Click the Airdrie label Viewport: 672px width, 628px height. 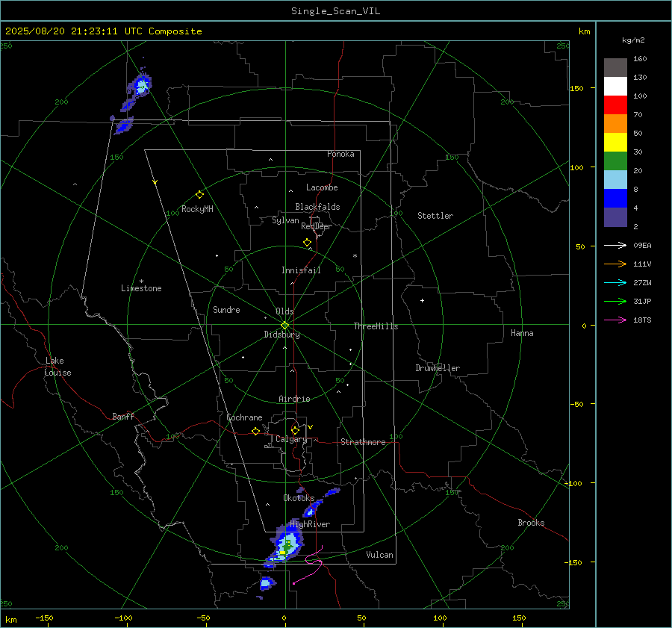click(x=294, y=399)
